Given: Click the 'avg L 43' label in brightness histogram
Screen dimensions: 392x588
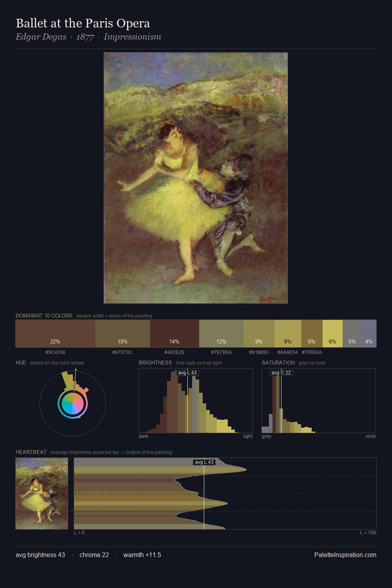Looking at the screenshot, I should [x=187, y=373].
